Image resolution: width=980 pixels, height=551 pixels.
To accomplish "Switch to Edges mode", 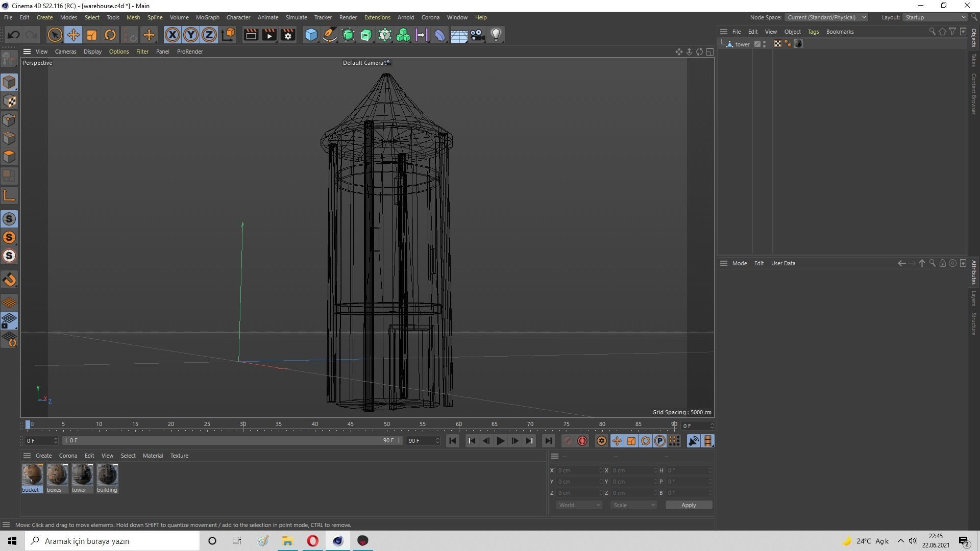I will point(9,138).
